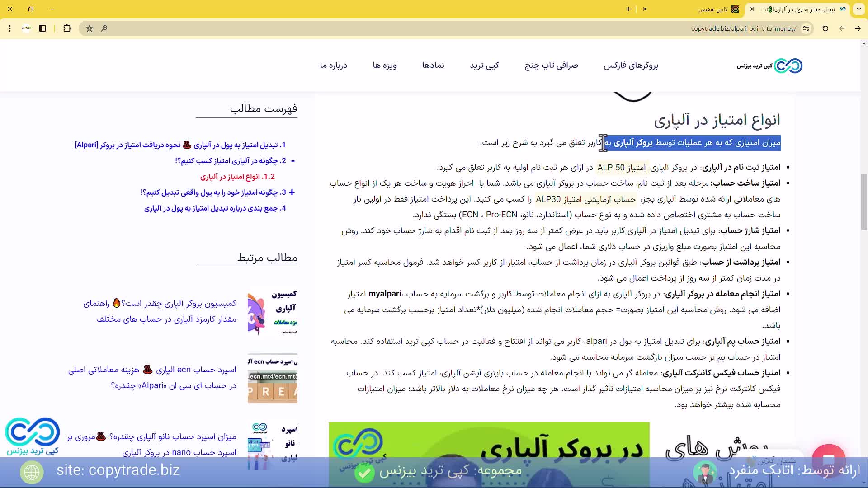Open site permissions icon in the address bar
This screenshot has width=868, height=488.
click(x=807, y=28)
